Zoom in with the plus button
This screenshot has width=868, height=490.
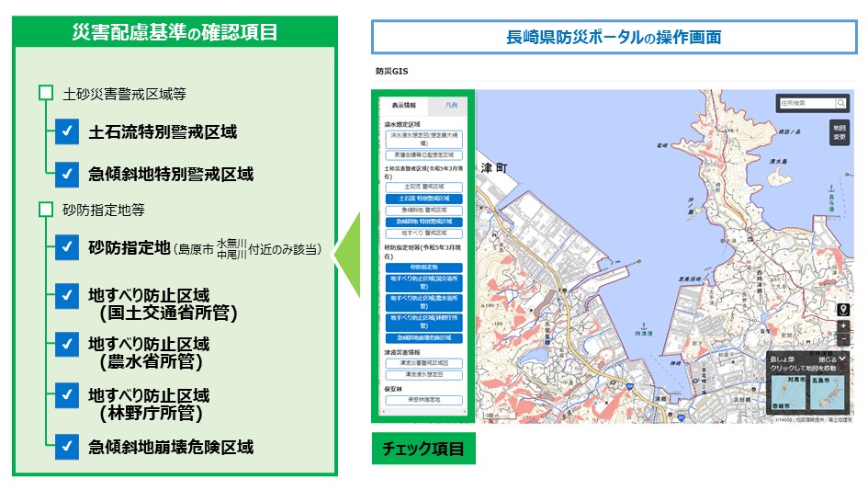pos(843,325)
